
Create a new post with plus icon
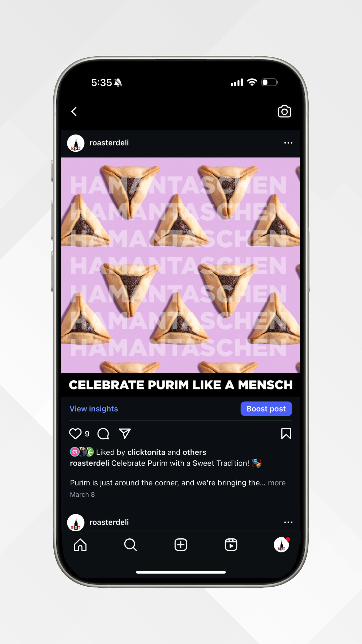pyautogui.click(x=181, y=545)
